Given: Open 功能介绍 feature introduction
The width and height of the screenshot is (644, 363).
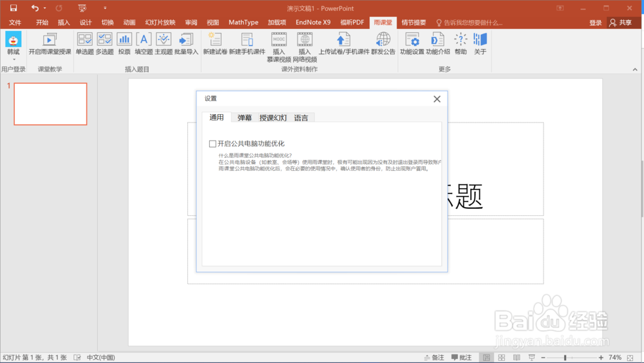Looking at the screenshot, I should [x=437, y=44].
